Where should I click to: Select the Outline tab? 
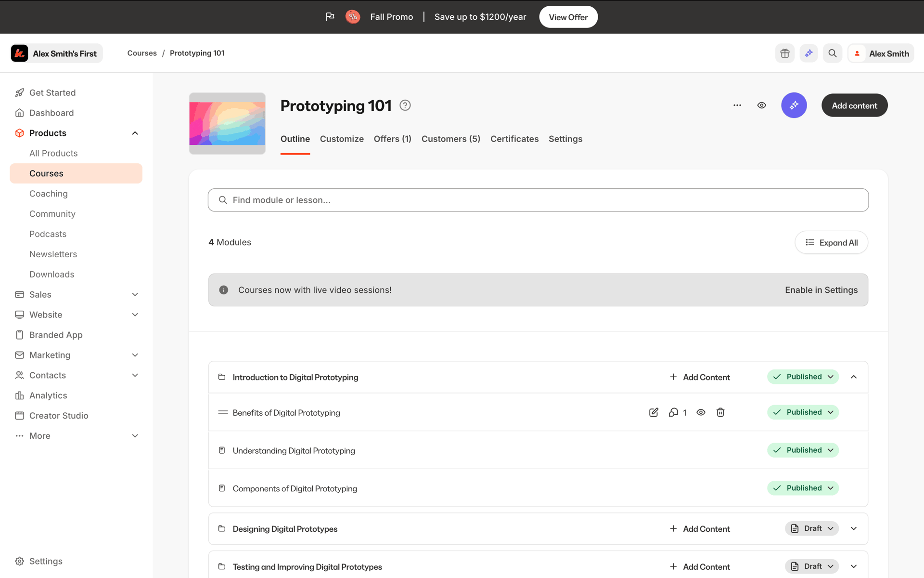(x=295, y=139)
